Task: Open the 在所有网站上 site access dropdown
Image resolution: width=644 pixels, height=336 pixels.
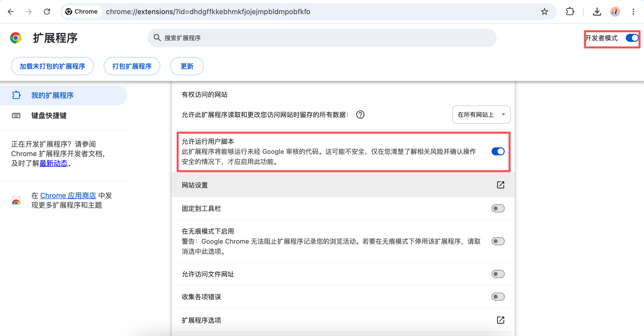Action: (x=481, y=115)
